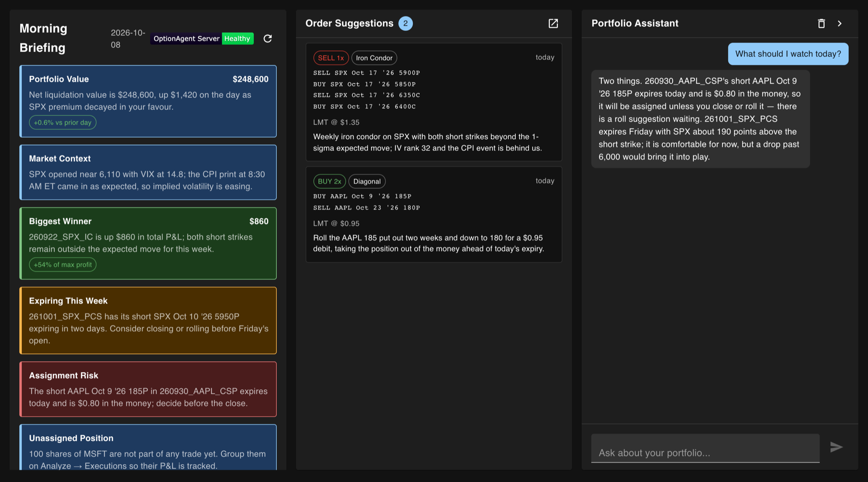Click the +0.6% vs prior day chip
Screen dimensions: 868x482
click(x=62, y=123)
